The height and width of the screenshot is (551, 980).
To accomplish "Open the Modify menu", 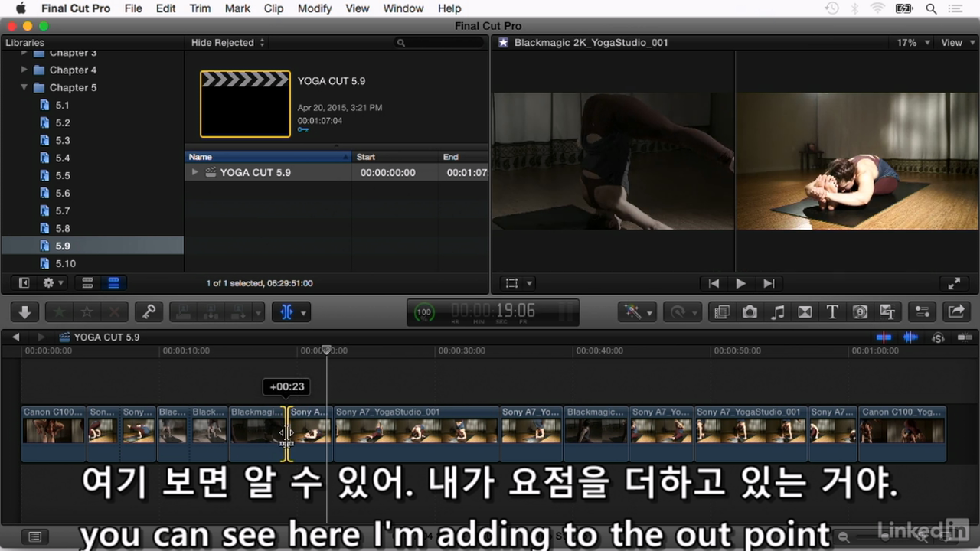I will click(314, 8).
